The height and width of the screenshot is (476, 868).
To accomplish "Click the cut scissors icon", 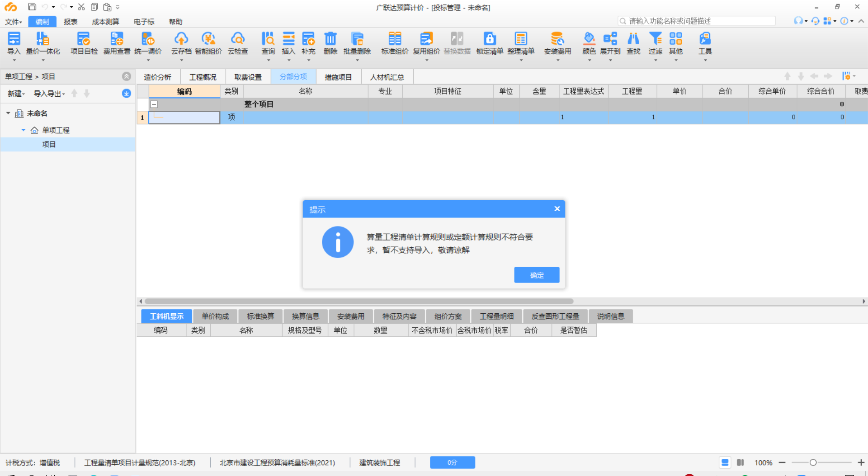I will [x=81, y=7].
